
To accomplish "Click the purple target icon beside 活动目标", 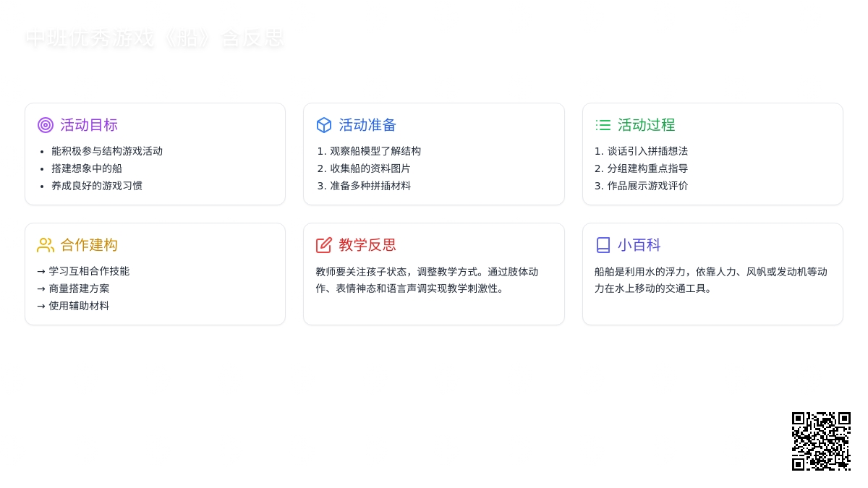I will [x=46, y=125].
